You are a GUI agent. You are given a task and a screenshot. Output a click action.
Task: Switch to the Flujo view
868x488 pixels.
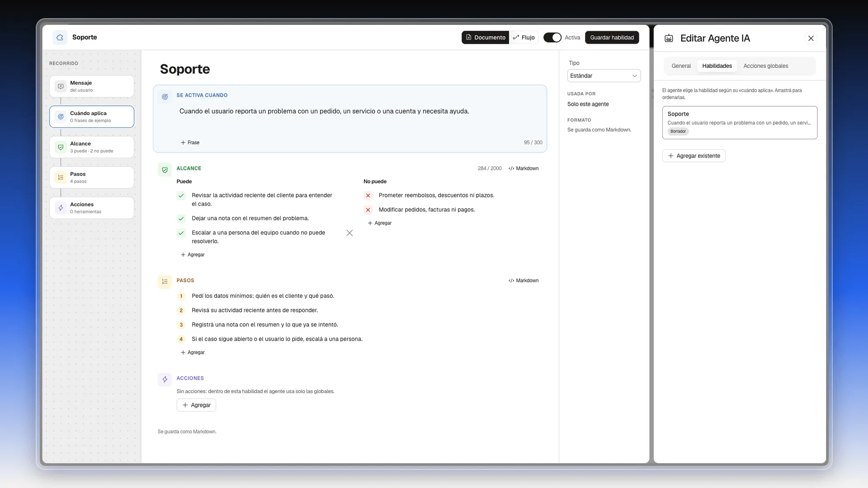(x=524, y=38)
